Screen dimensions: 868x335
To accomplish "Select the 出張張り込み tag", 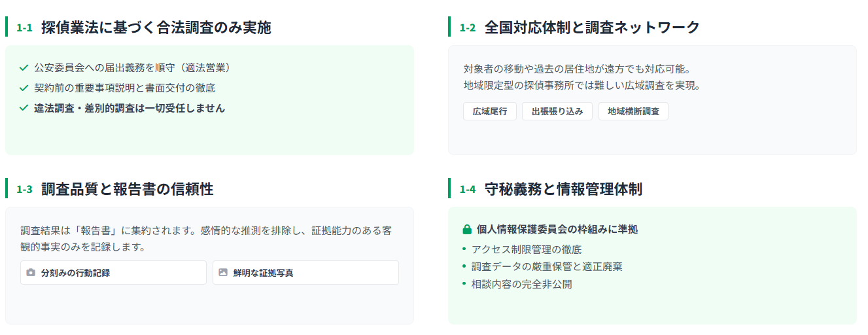I will tap(557, 111).
